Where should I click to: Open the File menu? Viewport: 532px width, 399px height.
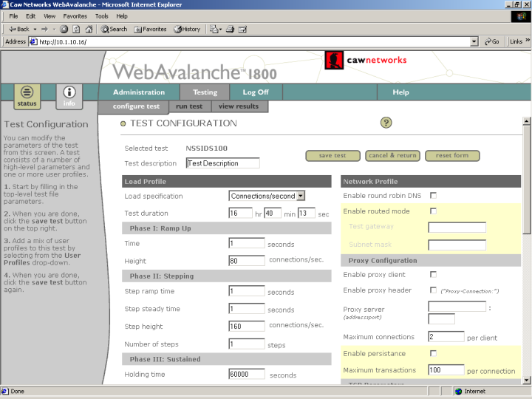pos(13,16)
